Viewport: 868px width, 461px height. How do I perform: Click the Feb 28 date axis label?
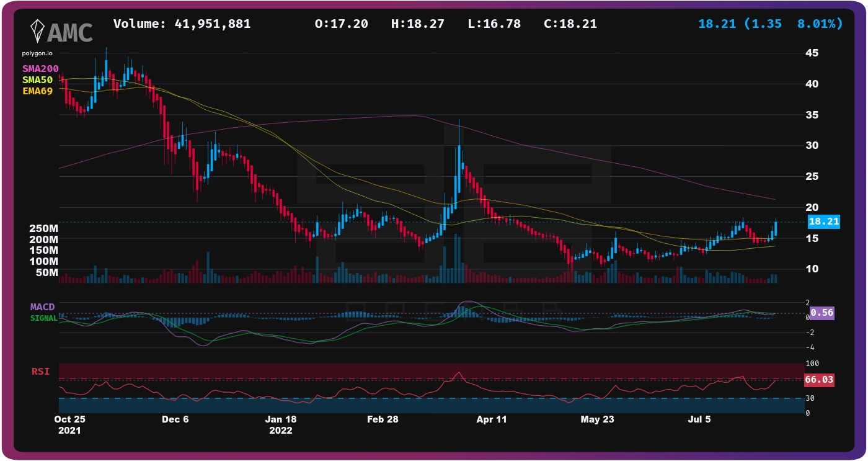383,419
